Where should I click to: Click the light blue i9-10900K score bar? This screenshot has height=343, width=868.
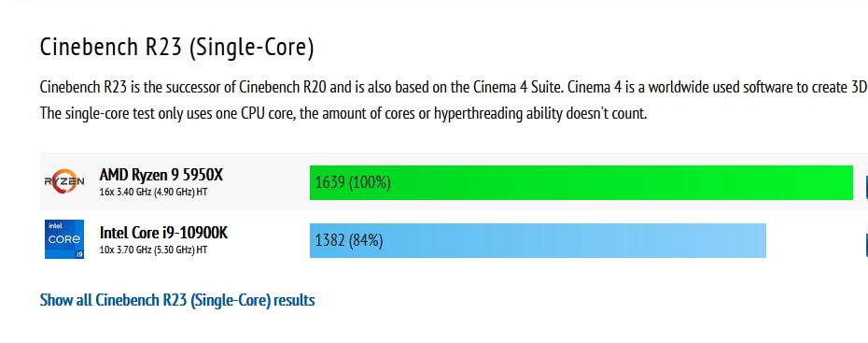coord(538,240)
